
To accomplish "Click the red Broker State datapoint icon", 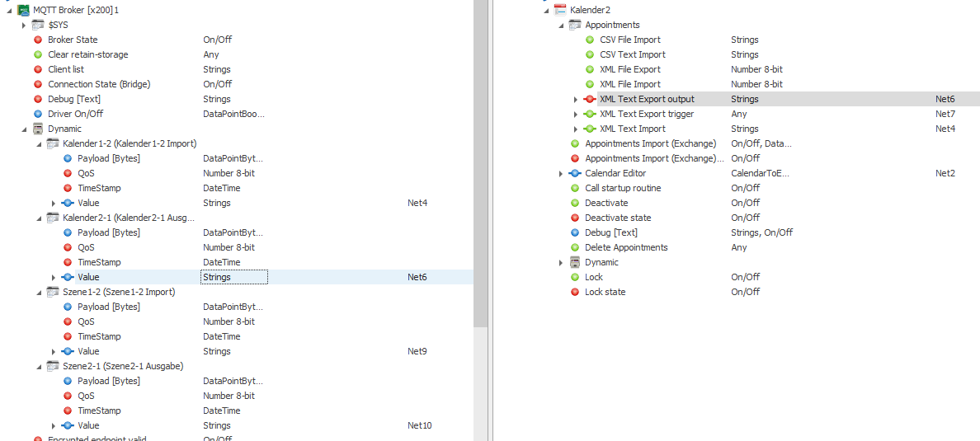I will point(38,40).
